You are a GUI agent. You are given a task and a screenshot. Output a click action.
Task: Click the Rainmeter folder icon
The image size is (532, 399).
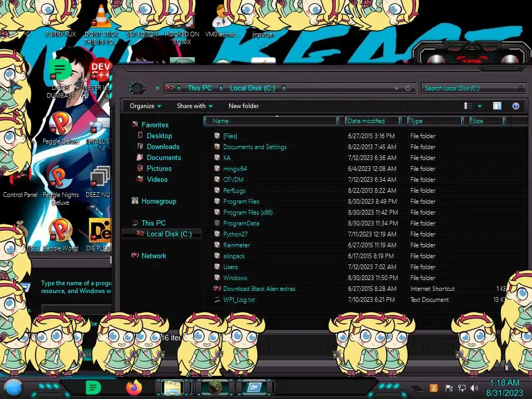(x=217, y=245)
